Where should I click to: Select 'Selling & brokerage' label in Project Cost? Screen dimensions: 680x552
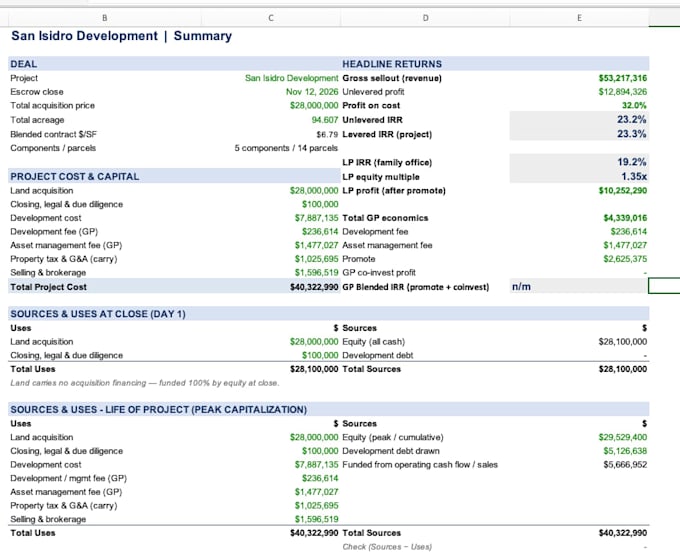coord(48,273)
